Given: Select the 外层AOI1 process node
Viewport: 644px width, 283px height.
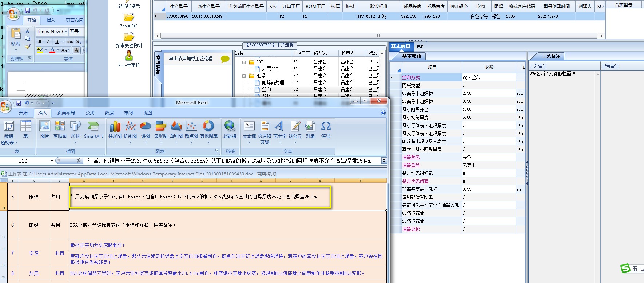Looking at the screenshot, I should click(271, 69).
